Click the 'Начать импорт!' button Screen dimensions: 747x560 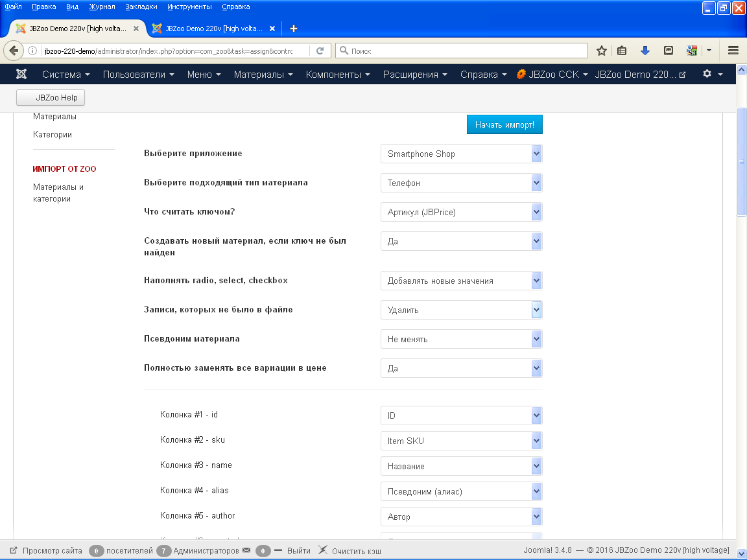(504, 124)
